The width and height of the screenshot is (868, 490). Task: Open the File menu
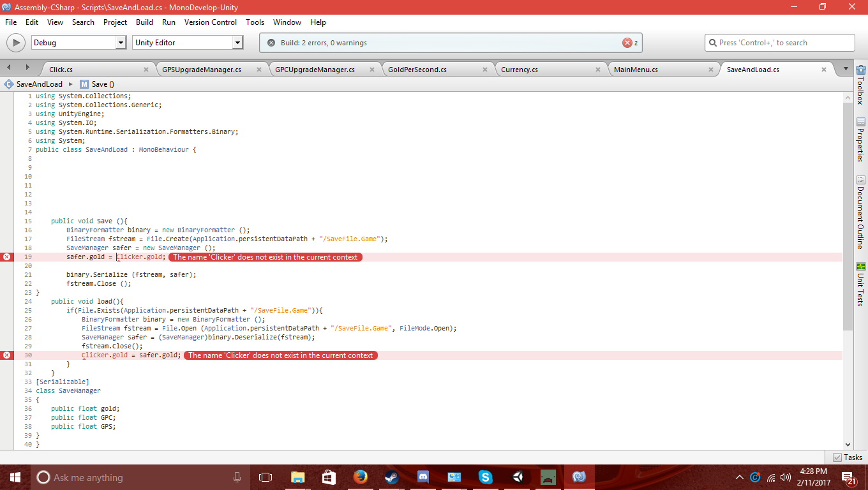click(x=11, y=22)
